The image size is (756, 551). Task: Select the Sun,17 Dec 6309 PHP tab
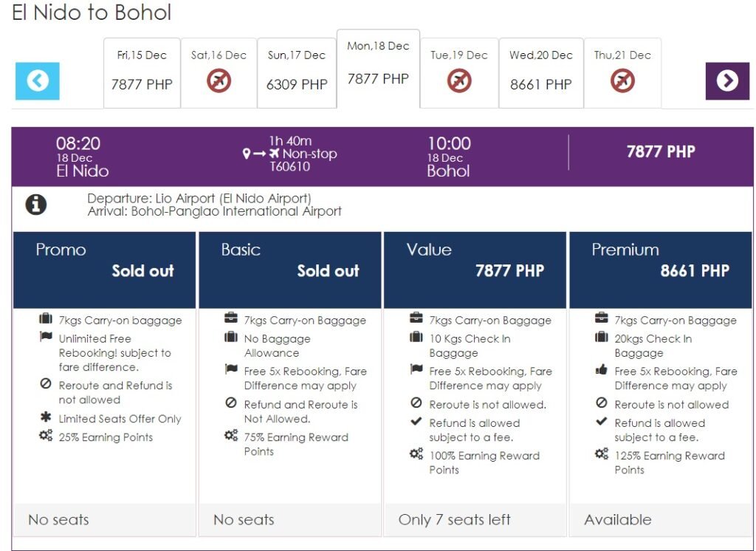297,73
